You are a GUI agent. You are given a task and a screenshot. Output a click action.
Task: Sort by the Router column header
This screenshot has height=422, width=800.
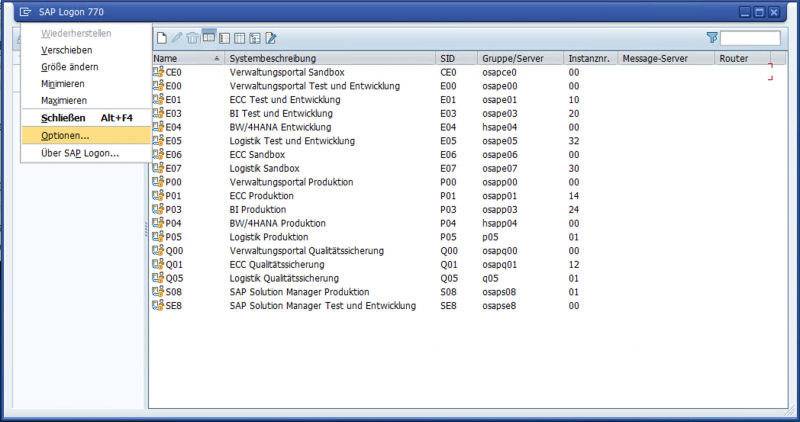tap(742, 59)
